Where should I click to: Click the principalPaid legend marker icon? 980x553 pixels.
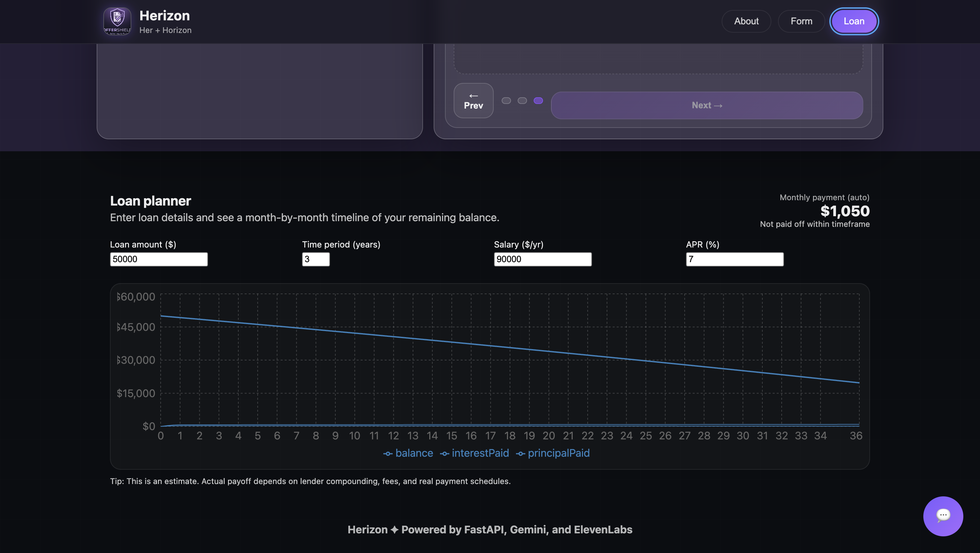click(520, 453)
